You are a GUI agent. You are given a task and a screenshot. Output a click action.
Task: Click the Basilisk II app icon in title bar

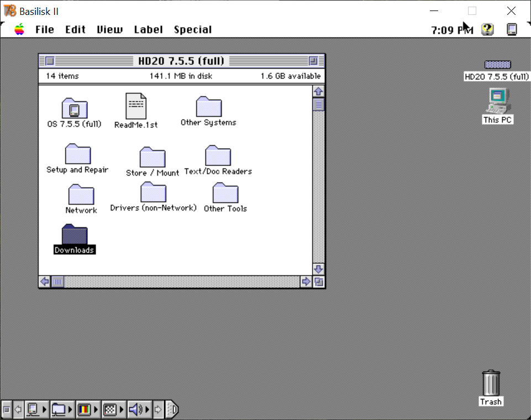pyautogui.click(x=10, y=11)
